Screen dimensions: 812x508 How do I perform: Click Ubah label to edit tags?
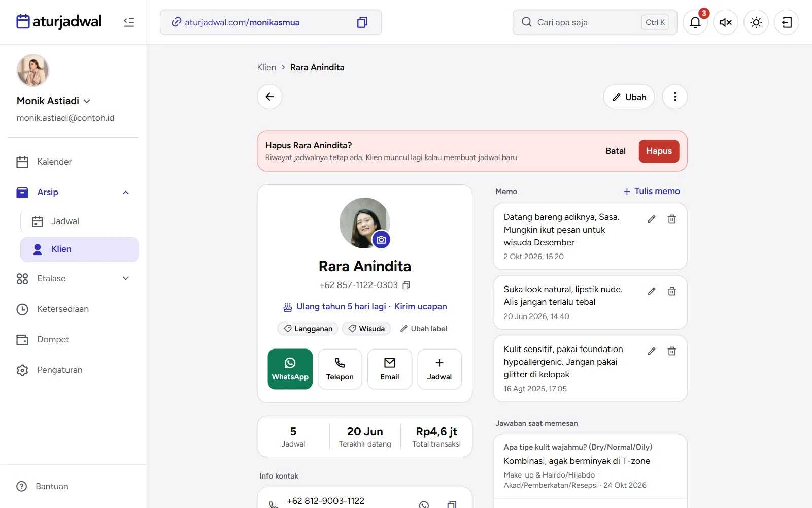tap(424, 329)
